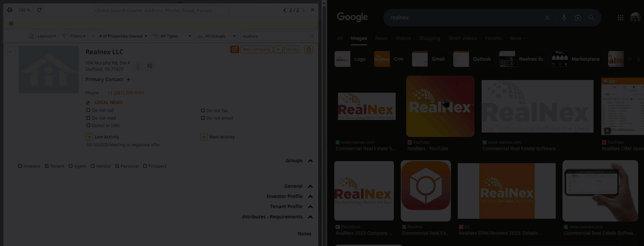Switch to the Shopping tab in Google

[429, 38]
